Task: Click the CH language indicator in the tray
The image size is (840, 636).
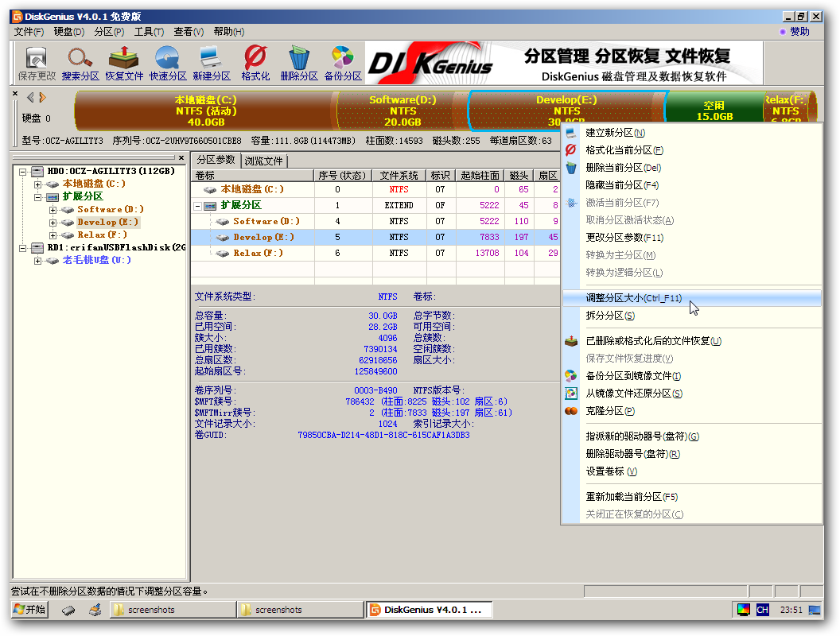Action: (762, 609)
